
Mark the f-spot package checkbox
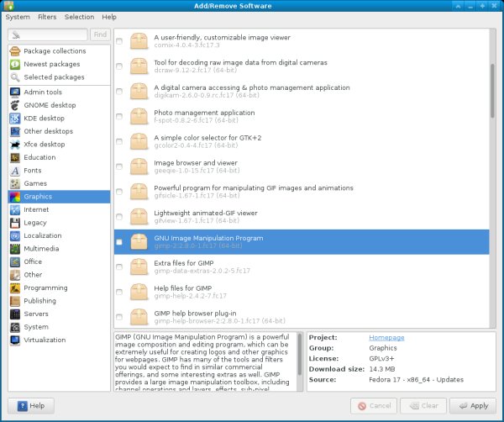point(119,117)
